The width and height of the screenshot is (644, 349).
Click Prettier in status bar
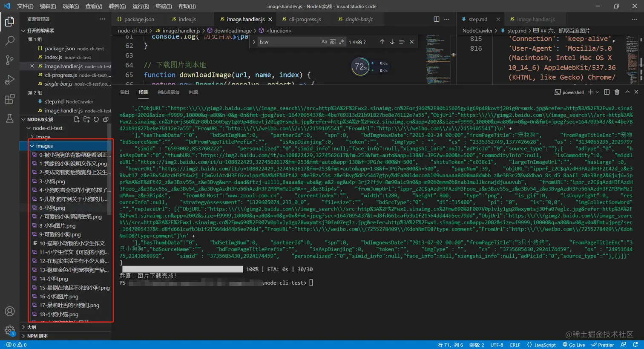click(x=602, y=345)
